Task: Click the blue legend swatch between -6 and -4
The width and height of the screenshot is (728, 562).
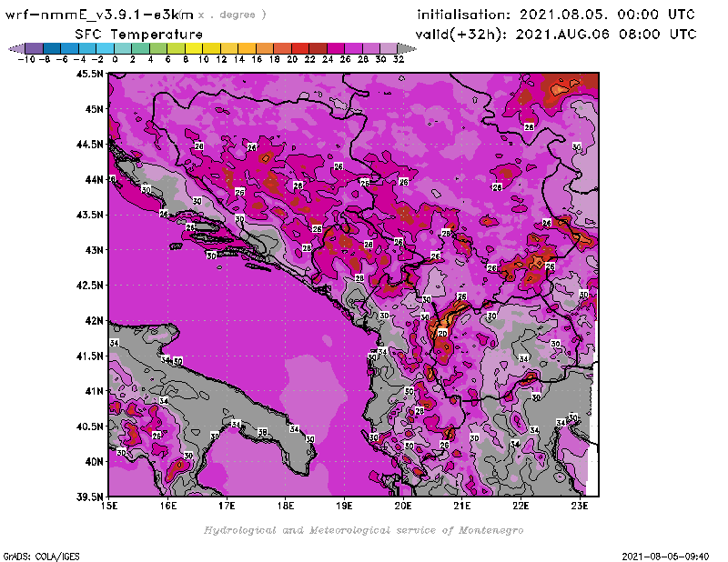Action: 70,48
